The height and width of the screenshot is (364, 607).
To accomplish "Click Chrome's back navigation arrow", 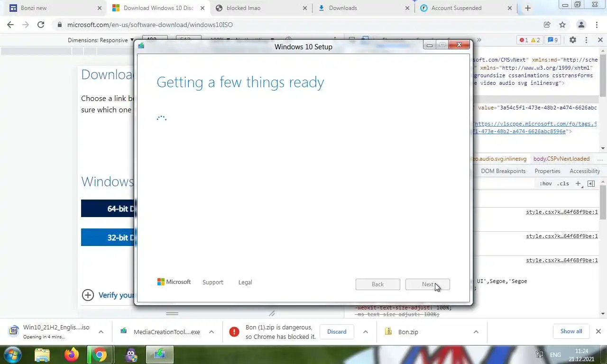I will tap(10, 25).
